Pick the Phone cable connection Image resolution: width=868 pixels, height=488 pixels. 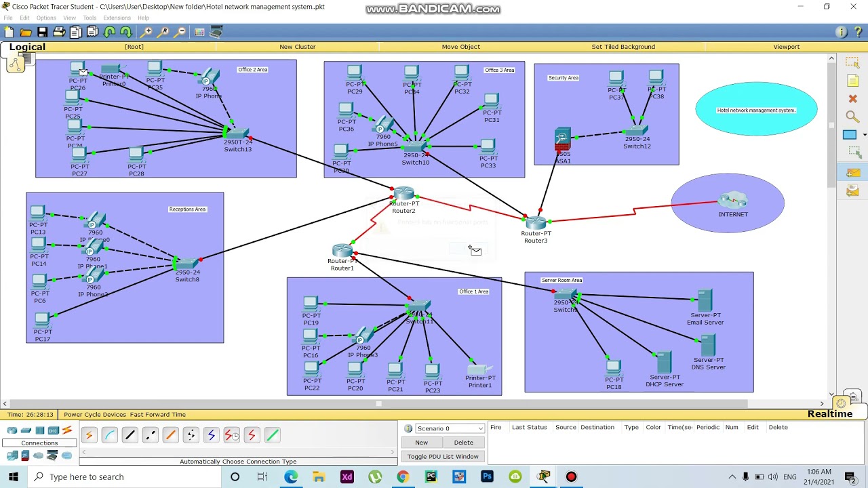[x=191, y=435]
